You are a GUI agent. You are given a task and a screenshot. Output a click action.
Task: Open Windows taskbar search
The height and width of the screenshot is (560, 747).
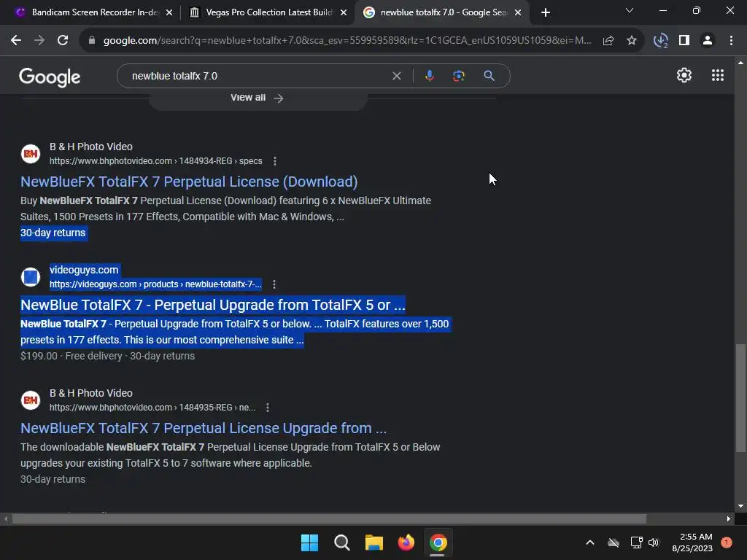tap(341, 542)
